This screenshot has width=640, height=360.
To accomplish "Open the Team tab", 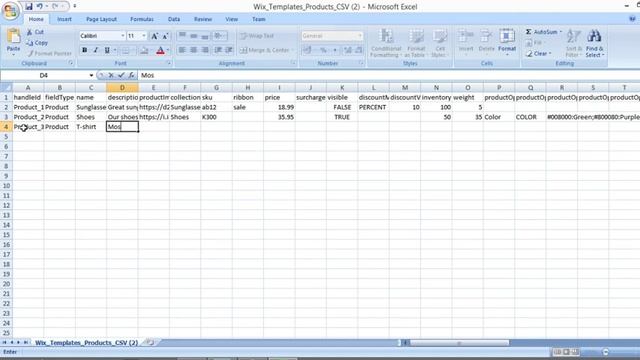I will pos(258,19).
